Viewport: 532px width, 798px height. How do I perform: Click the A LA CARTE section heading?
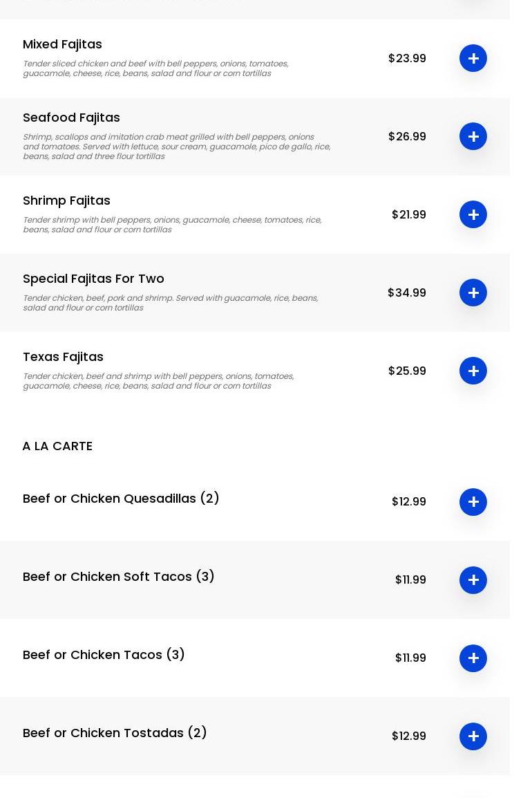[x=57, y=446]
